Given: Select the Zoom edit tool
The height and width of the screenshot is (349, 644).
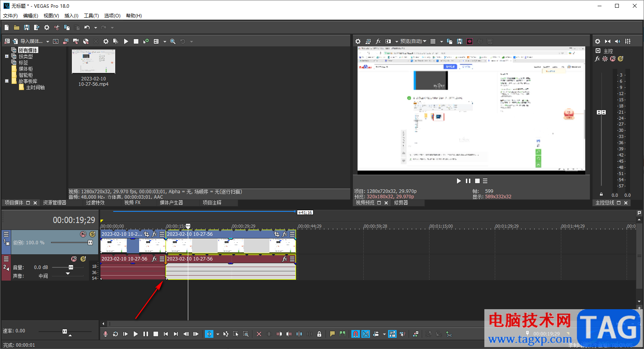Looking at the screenshot, I should [246, 334].
